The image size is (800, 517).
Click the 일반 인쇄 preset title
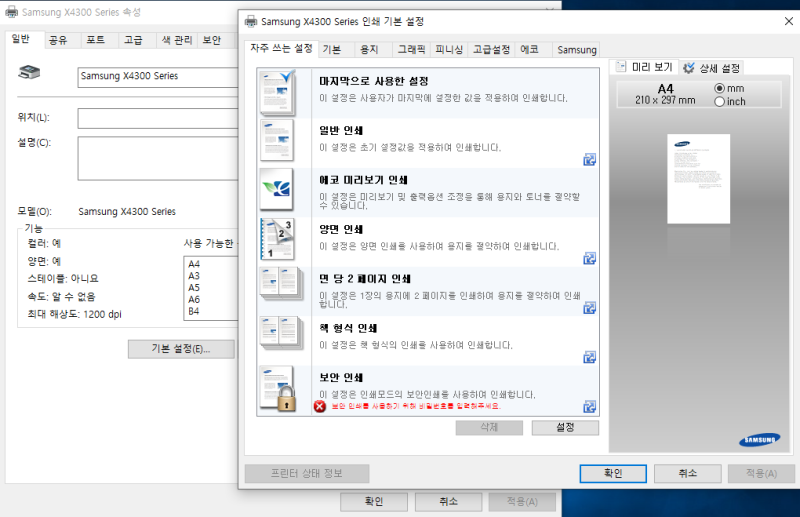[x=341, y=130]
